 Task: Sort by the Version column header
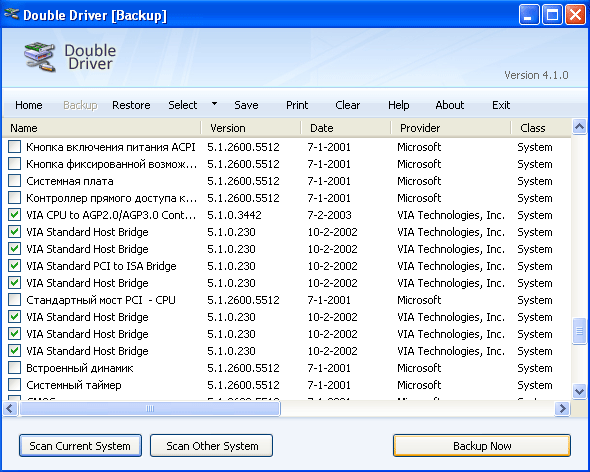pos(251,128)
